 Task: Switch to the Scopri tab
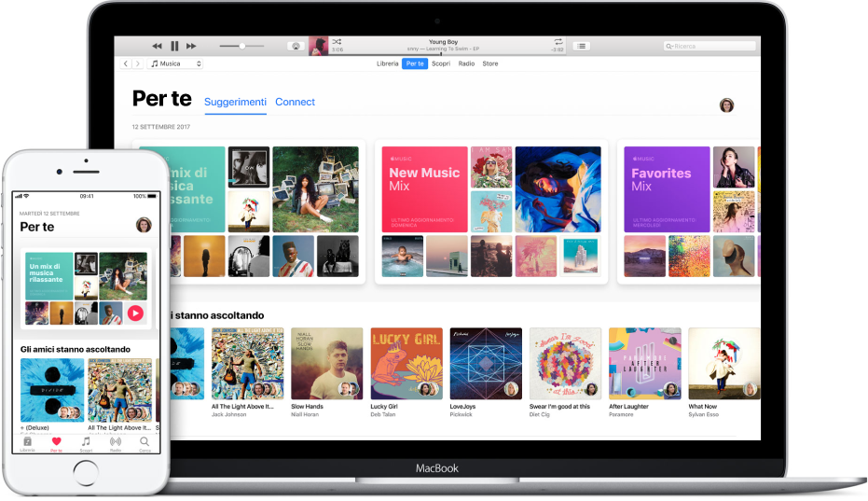441,63
